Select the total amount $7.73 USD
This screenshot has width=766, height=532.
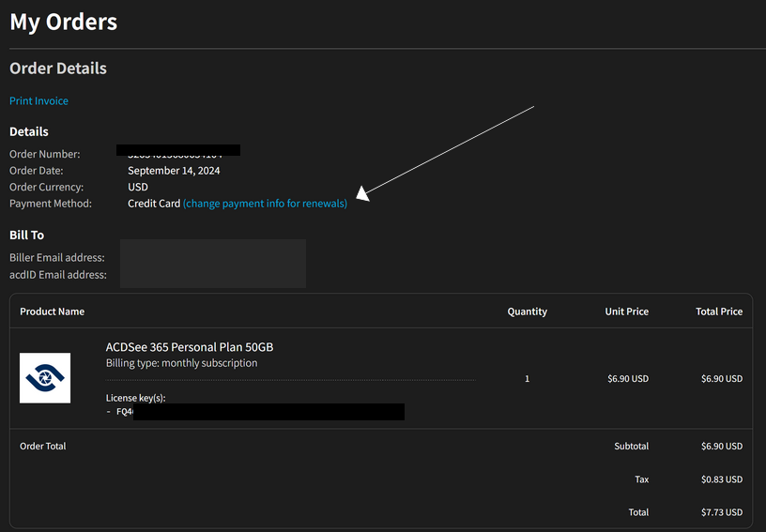tap(722, 512)
